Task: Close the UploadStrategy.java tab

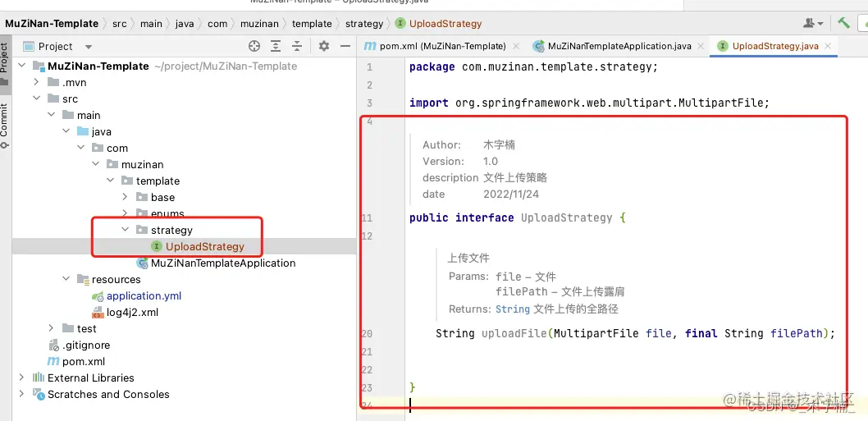Action: [x=828, y=46]
